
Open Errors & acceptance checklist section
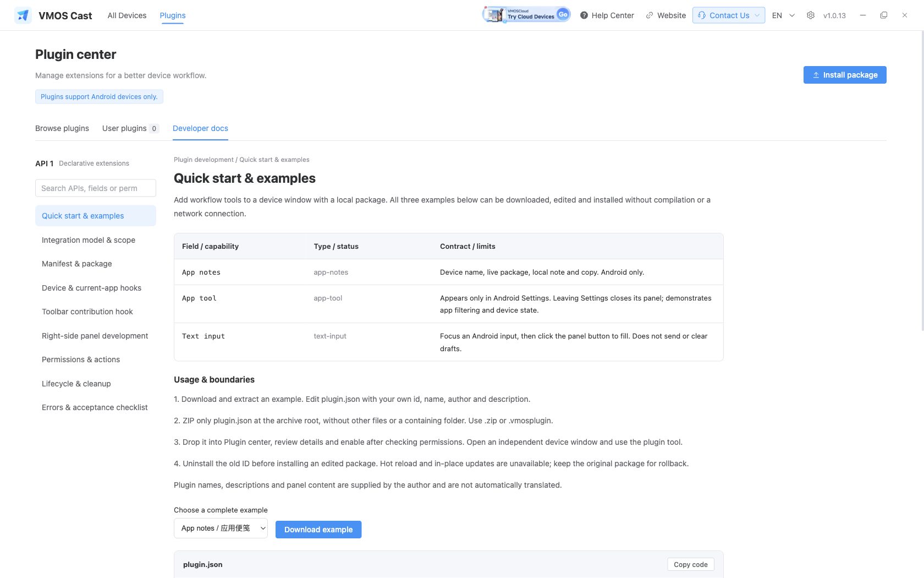(x=96, y=407)
